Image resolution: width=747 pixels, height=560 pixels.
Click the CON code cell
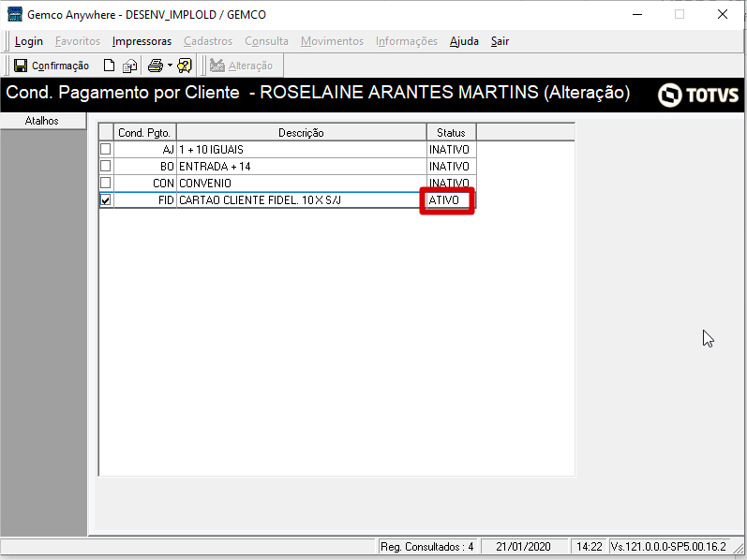(x=145, y=183)
